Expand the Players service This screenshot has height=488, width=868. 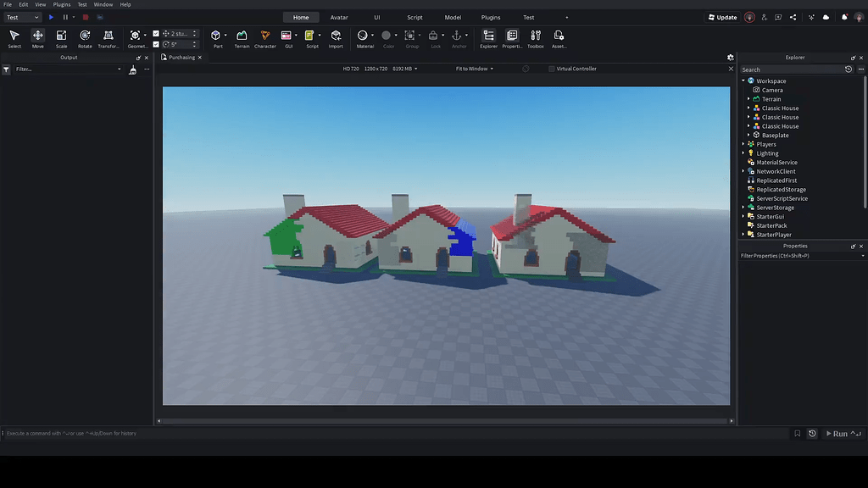tap(743, 144)
